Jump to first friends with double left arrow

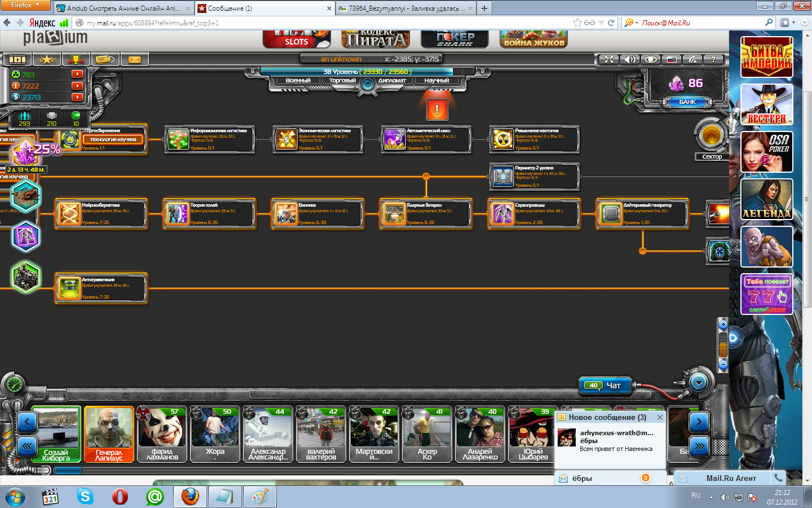click(27, 447)
